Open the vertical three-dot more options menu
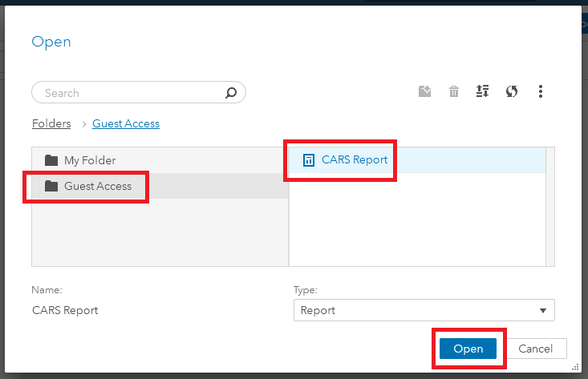This screenshot has width=588, height=379. tap(541, 91)
